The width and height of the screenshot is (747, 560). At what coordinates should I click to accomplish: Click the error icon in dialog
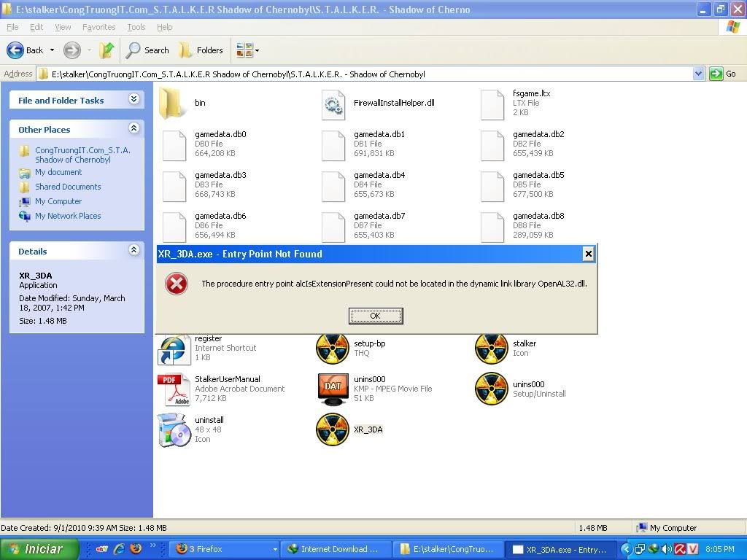click(177, 284)
